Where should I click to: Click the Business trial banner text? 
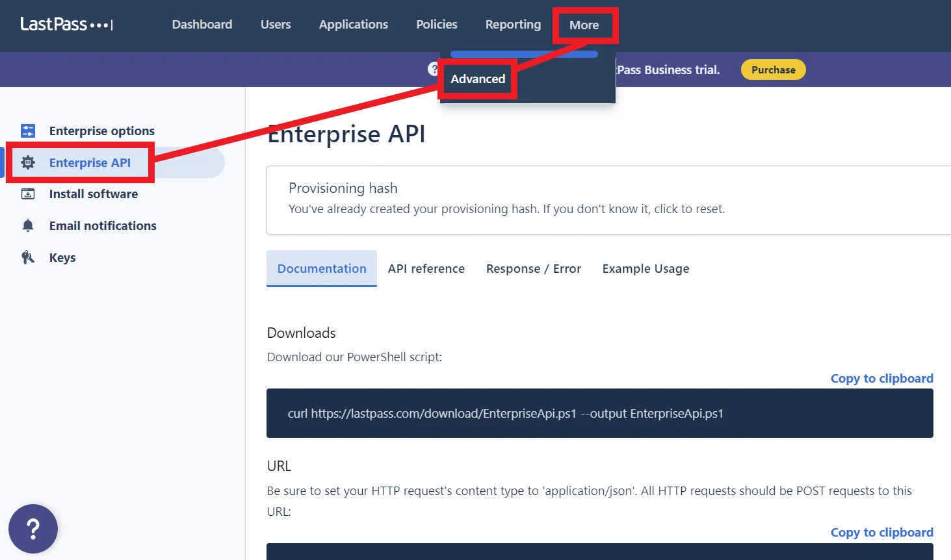(x=668, y=70)
